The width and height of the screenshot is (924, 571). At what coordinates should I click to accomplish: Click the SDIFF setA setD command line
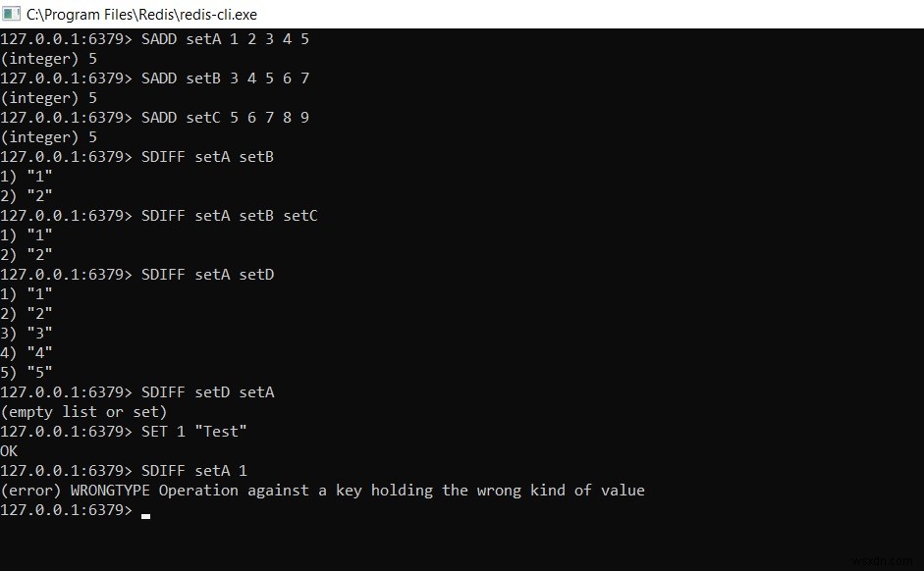tap(207, 275)
